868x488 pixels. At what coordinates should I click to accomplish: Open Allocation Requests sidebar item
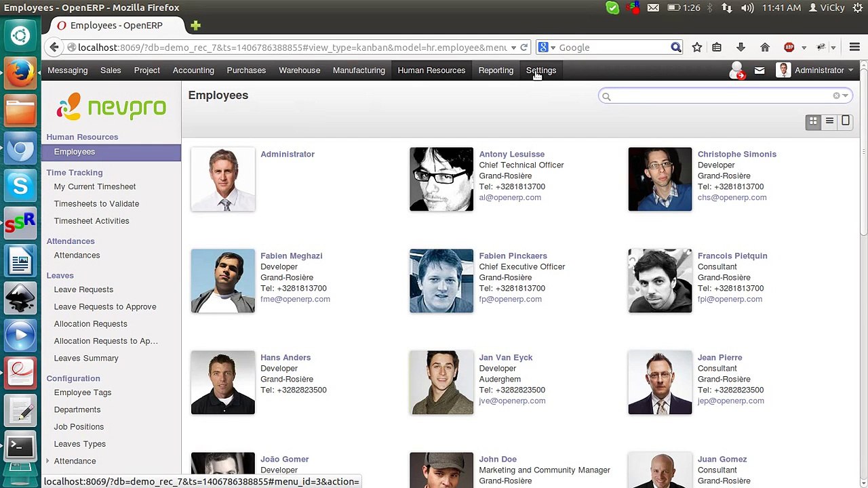click(x=91, y=324)
